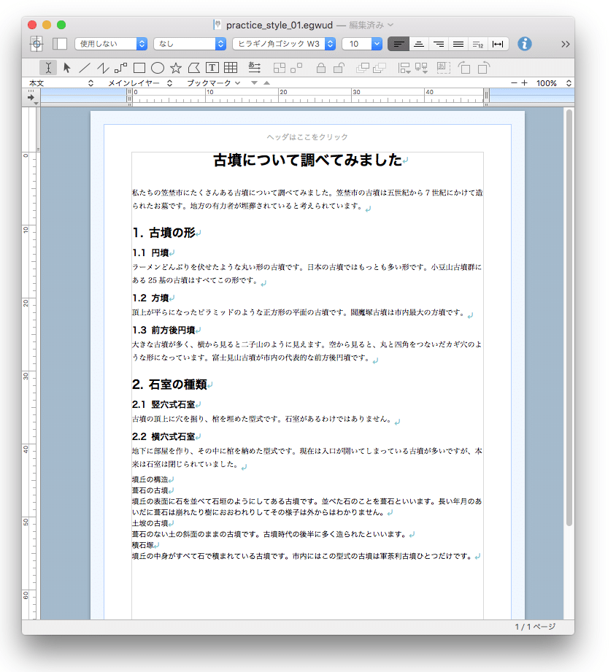The width and height of the screenshot is (616, 672).
Task: Select the I-beam text editing tool
Action: (x=47, y=67)
